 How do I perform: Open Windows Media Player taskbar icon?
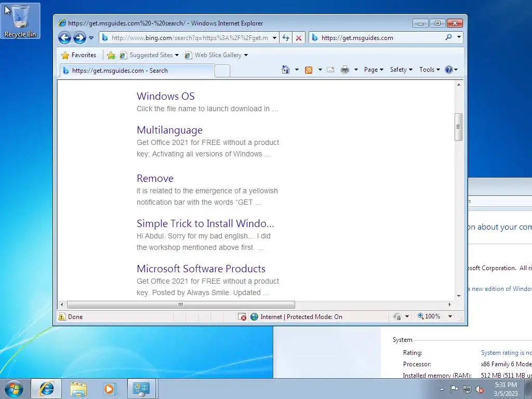[x=110, y=389]
